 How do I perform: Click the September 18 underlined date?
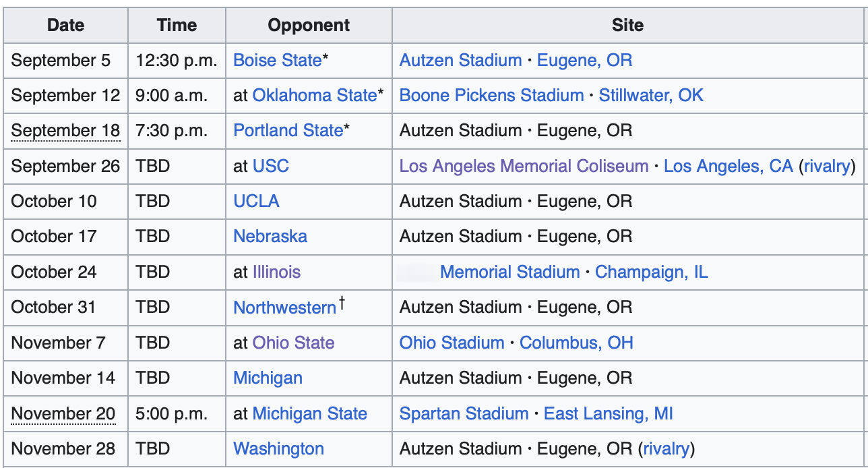click(65, 130)
